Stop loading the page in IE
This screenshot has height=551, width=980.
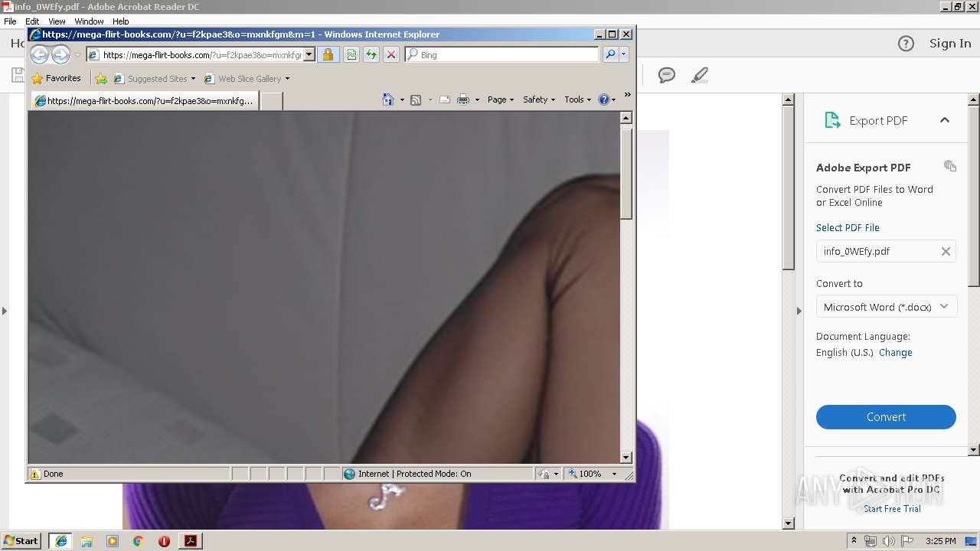pos(391,54)
